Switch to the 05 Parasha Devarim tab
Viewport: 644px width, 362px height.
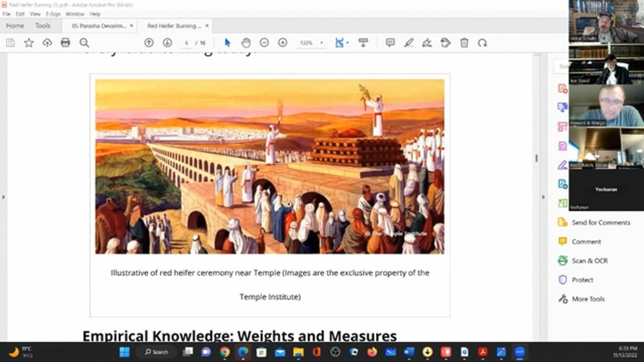click(99, 26)
